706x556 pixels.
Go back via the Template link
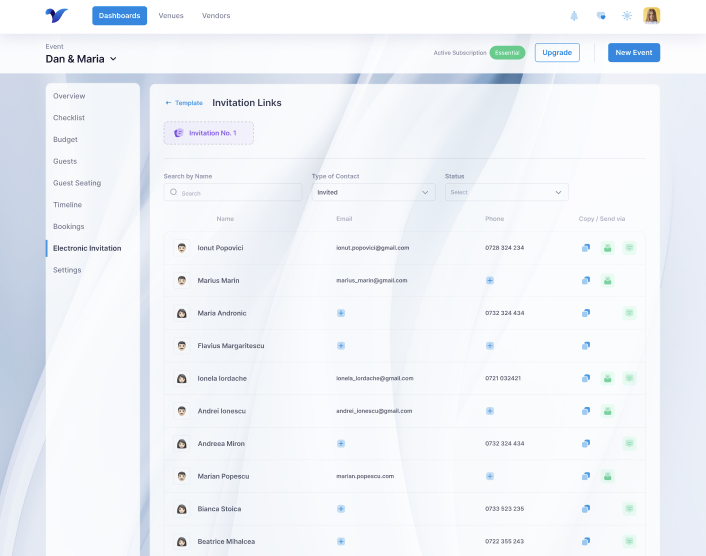click(x=184, y=103)
